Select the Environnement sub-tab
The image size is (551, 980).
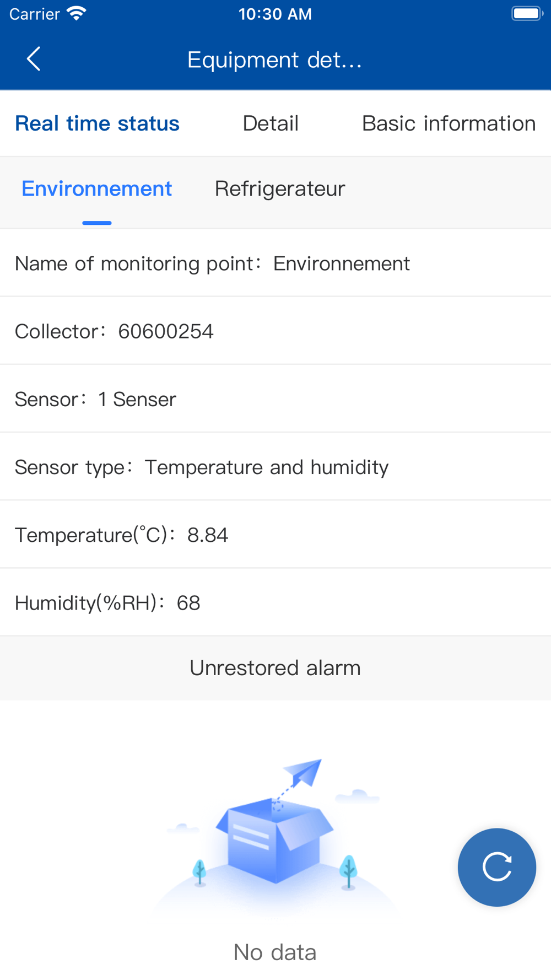97,189
